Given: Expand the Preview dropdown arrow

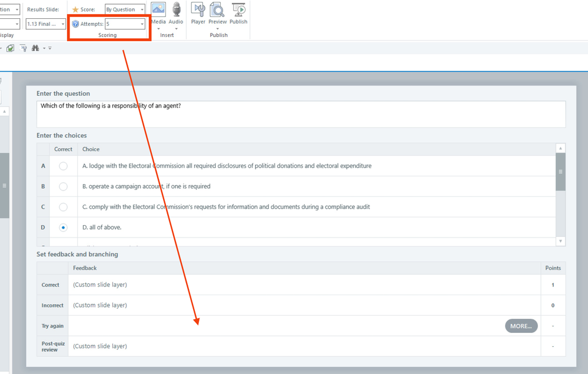Looking at the screenshot, I should pos(217,29).
